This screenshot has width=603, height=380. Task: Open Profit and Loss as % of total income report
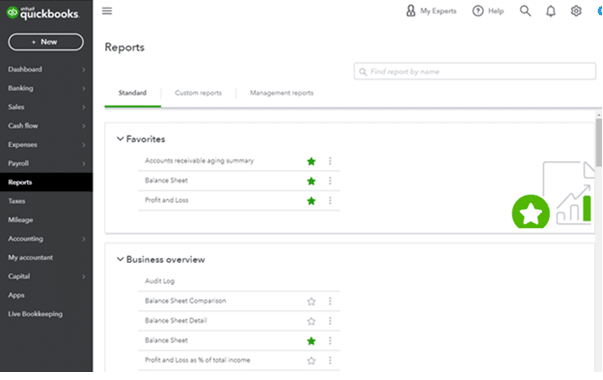coord(197,360)
